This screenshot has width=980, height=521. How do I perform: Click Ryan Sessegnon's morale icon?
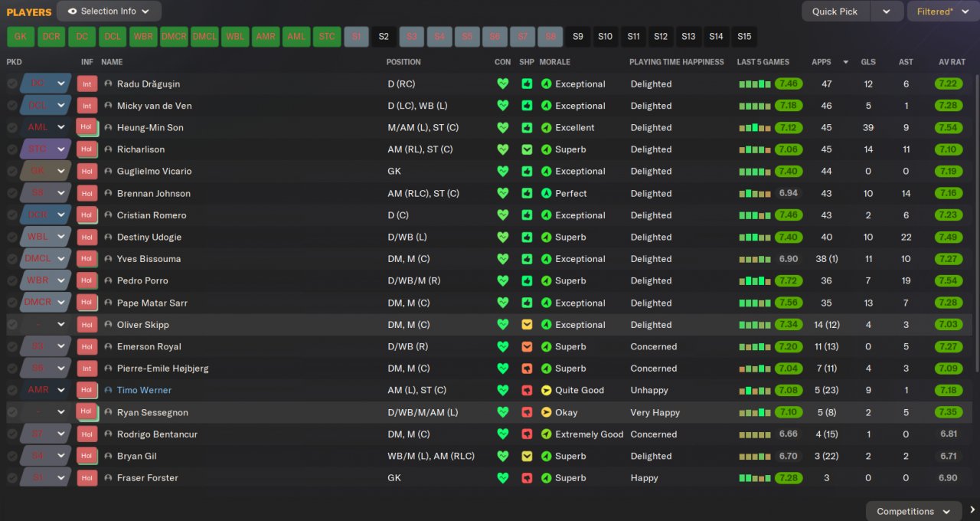pos(546,412)
